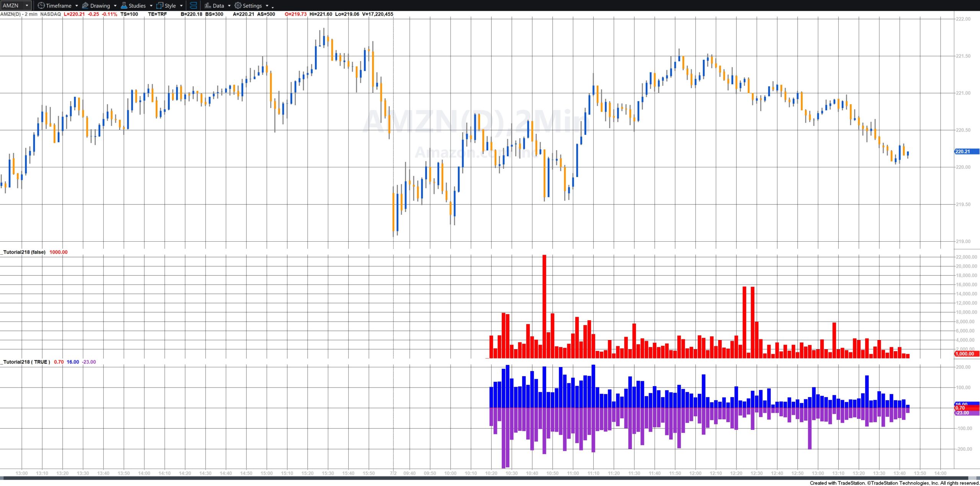
Task: Click the AMZN(D) - 2 min status text
Action: pyautogui.click(x=19, y=14)
